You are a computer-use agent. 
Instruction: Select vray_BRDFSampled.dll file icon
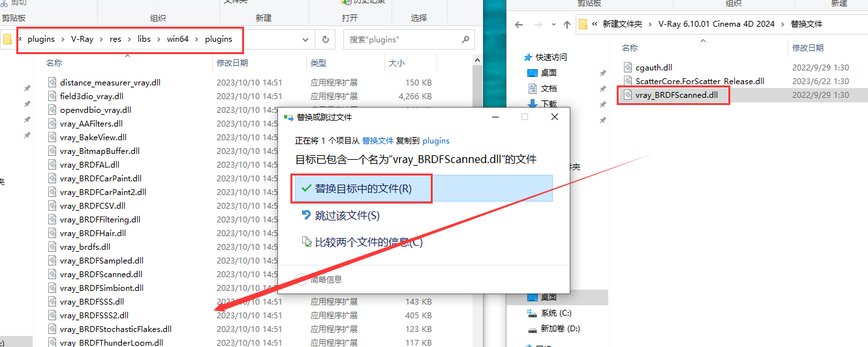(53, 260)
